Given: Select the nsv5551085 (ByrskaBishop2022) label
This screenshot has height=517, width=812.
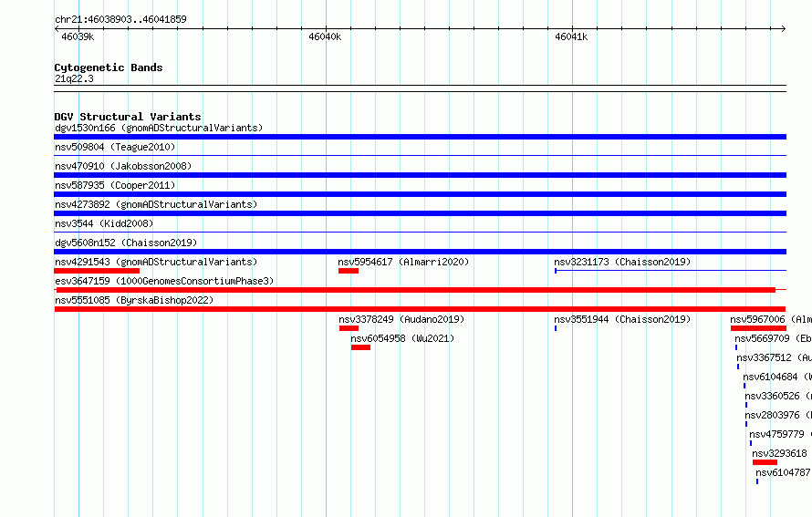Looking at the screenshot, I should (x=134, y=300).
